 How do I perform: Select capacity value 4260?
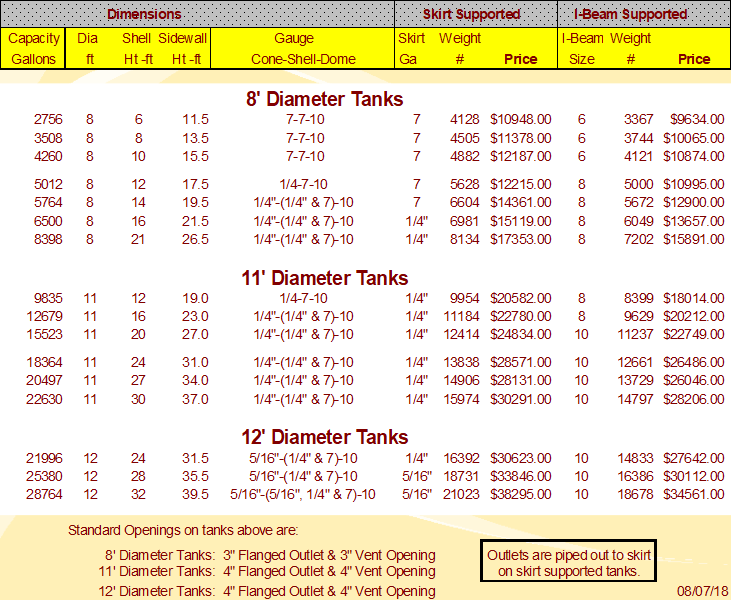tap(48, 156)
